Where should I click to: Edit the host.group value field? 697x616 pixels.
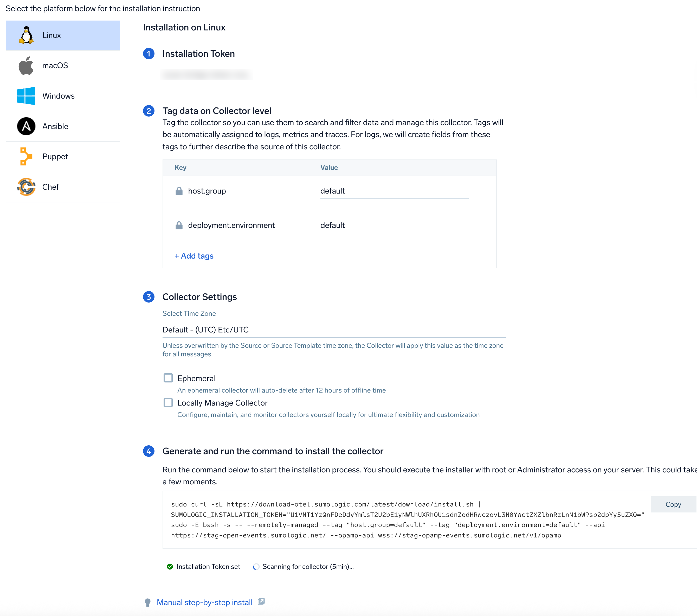click(394, 191)
